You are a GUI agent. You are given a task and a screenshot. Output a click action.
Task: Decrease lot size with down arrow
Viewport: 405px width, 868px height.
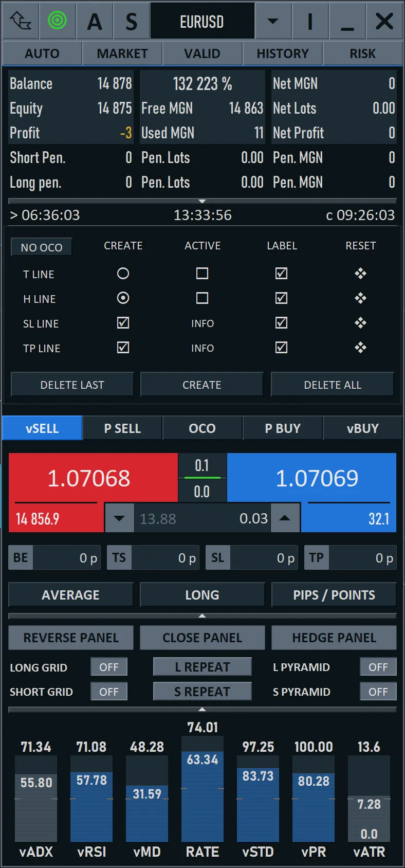click(119, 518)
